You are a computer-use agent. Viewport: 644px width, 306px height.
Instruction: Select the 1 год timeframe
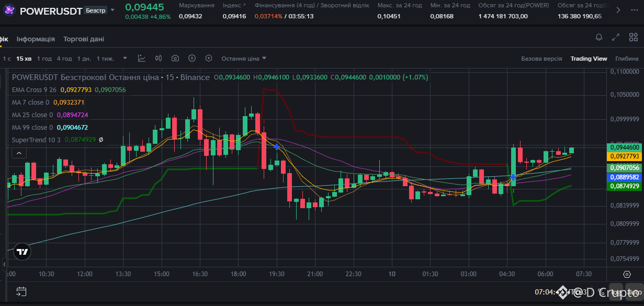(44, 59)
